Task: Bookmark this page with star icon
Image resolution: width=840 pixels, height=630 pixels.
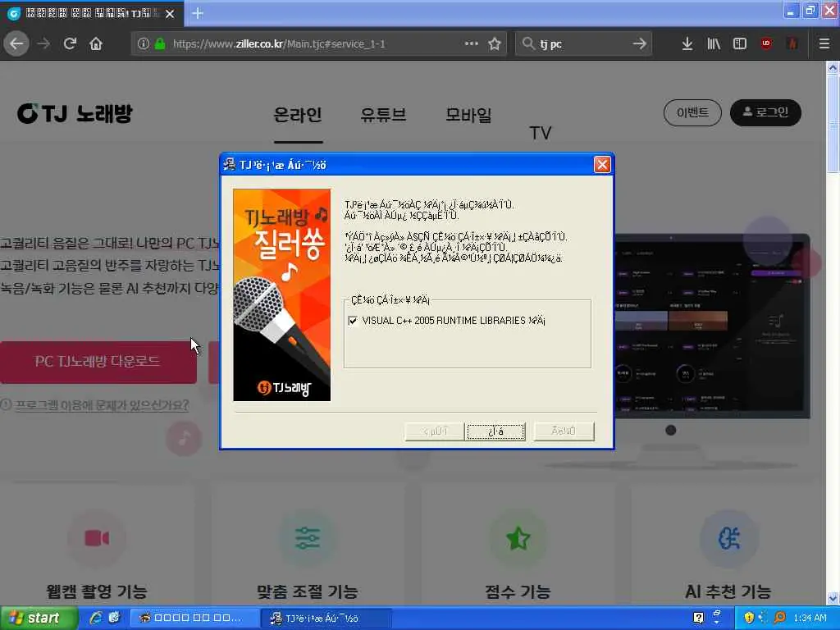Action: [x=495, y=43]
